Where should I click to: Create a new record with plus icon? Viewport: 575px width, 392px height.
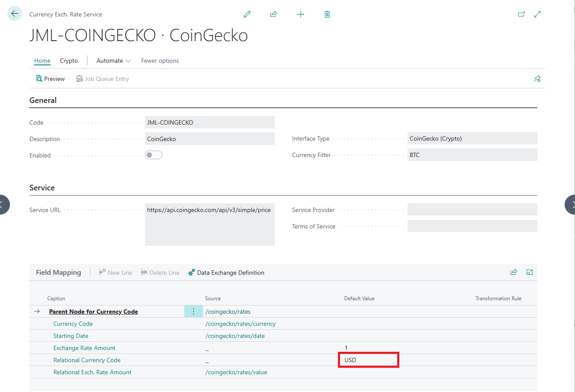[301, 14]
